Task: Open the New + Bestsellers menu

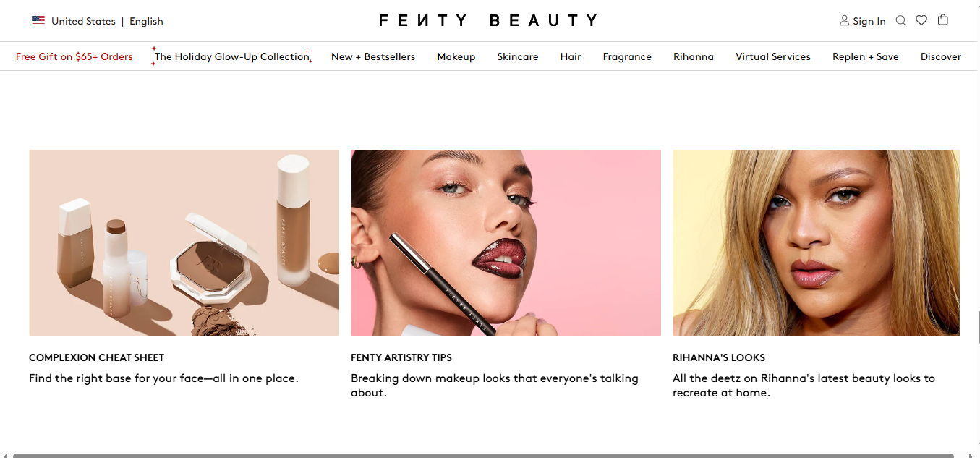Action: (373, 56)
